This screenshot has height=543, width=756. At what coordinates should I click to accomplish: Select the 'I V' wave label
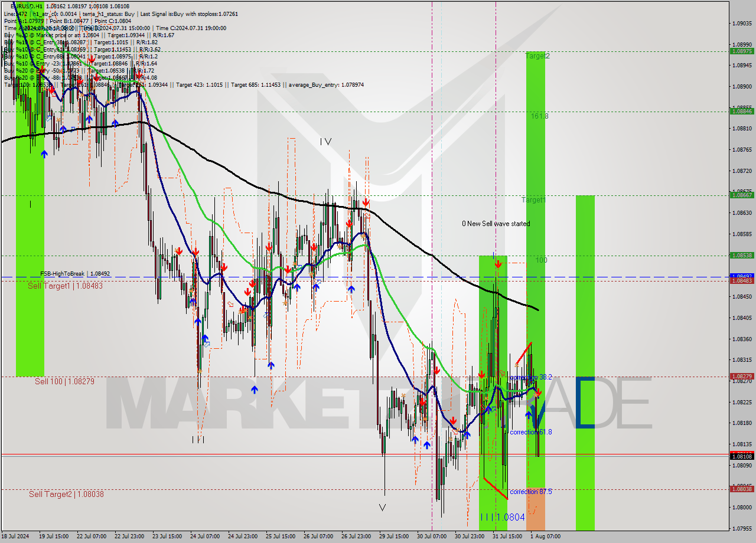(325, 142)
